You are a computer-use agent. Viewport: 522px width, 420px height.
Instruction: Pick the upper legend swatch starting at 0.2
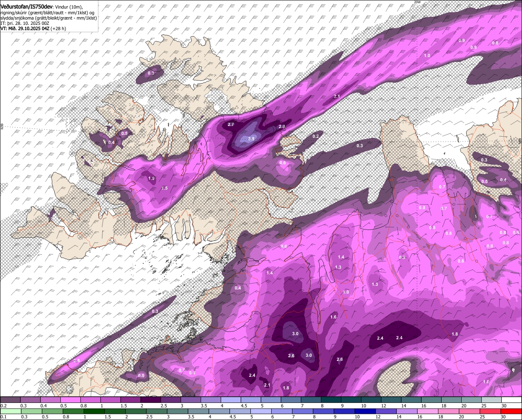click(10, 400)
